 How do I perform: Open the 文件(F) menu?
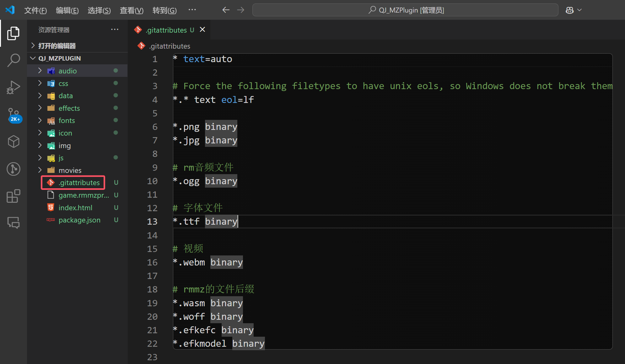35,10
